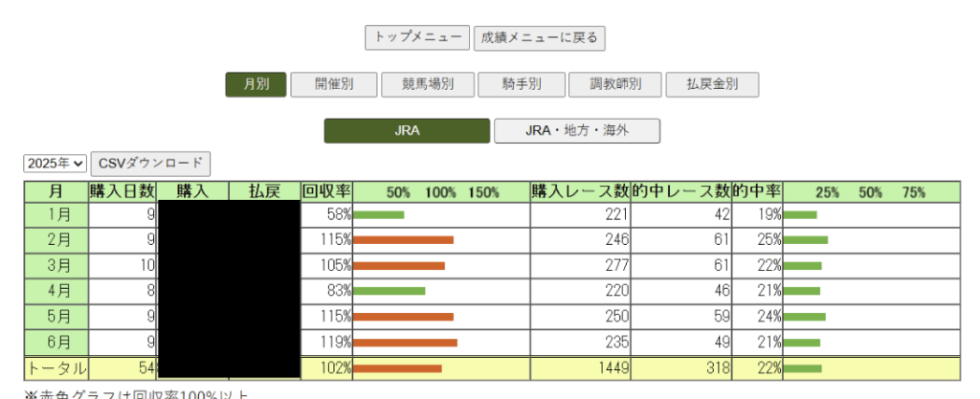Select the 3月 row label
This screenshot has height=399, width=980.
[56, 266]
